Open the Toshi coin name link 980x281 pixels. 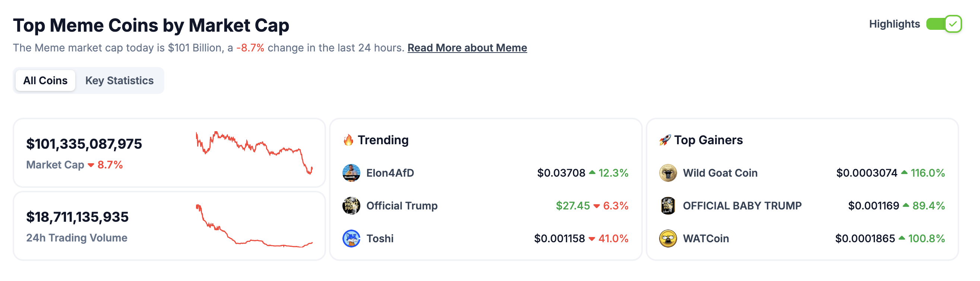pos(380,239)
